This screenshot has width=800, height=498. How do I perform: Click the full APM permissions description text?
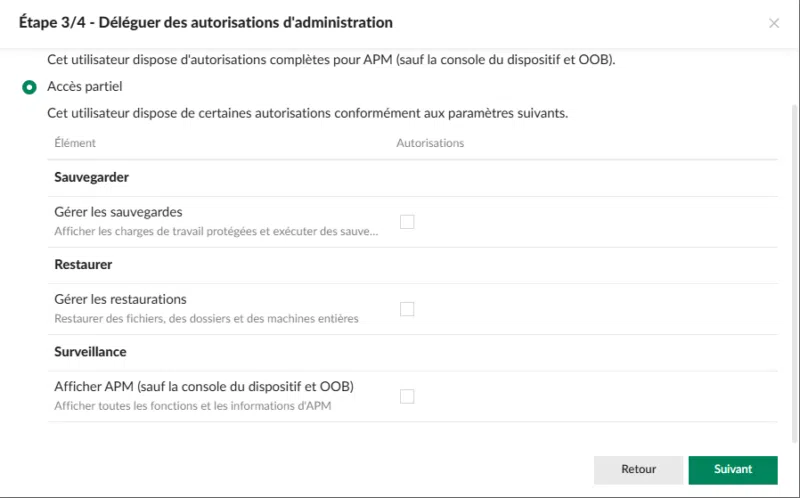(x=330, y=60)
